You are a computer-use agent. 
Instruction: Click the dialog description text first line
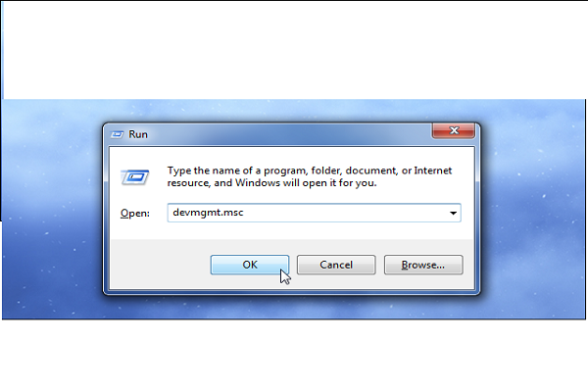310,171
